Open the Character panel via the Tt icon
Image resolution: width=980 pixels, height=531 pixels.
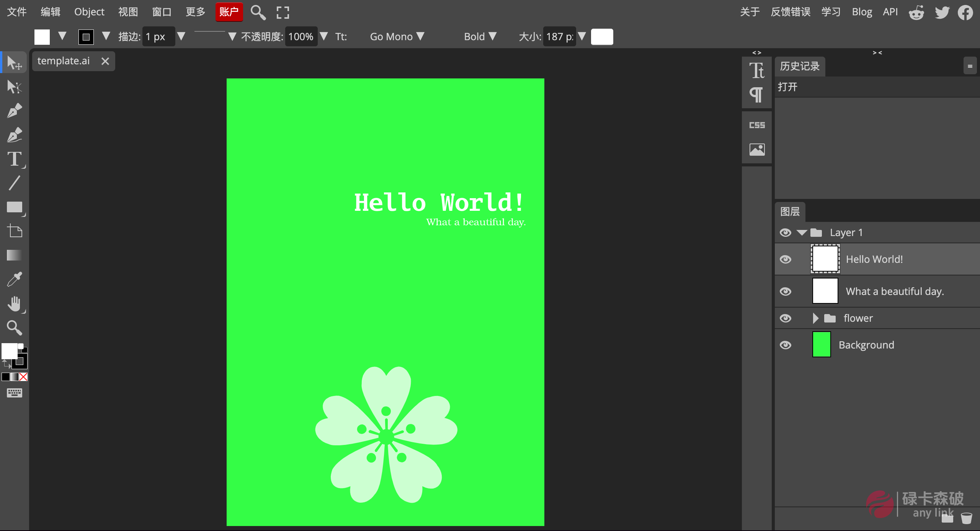[757, 71]
